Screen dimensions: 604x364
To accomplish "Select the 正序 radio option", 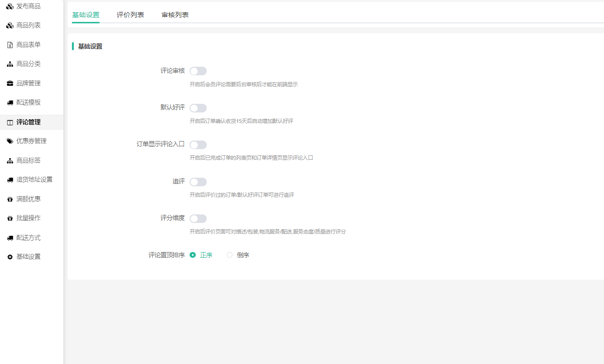I will pyautogui.click(x=193, y=255).
